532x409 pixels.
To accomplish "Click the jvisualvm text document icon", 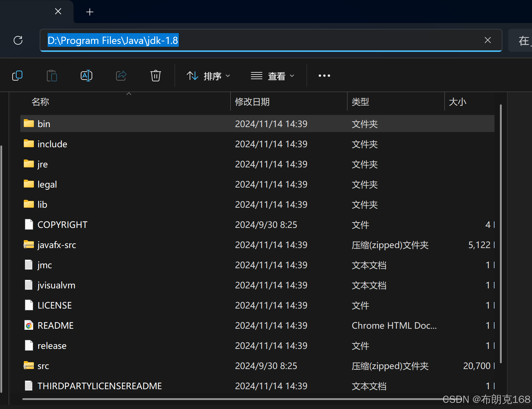I will [x=29, y=285].
